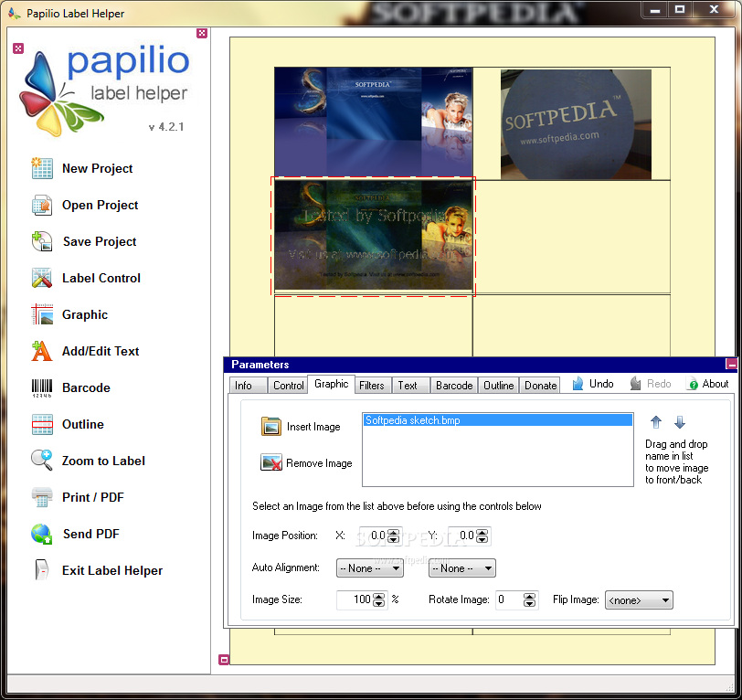Image resolution: width=742 pixels, height=700 pixels.
Task: Click the pink close square atop the sidebar
Action: 202,33
